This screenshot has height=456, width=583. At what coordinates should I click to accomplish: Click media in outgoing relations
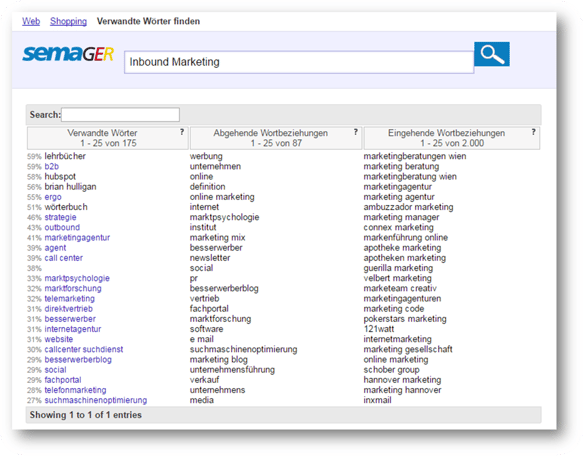pos(202,400)
